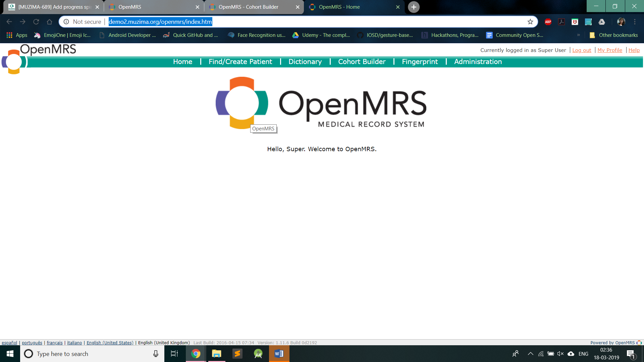Open the Apps bookmarks shortcut
The height and width of the screenshot is (362, 644).
coord(17,35)
